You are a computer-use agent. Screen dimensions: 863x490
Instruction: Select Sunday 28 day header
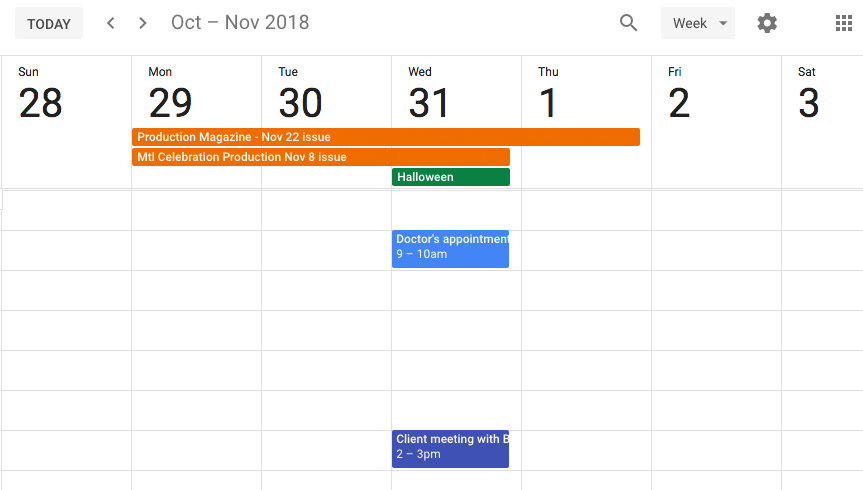40,94
